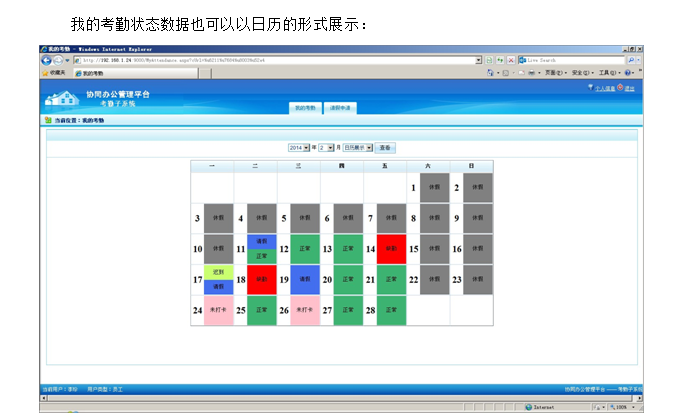Click the Live Search magnifier icon
Viewport: 690px width, 418px height.
(x=631, y=60)
